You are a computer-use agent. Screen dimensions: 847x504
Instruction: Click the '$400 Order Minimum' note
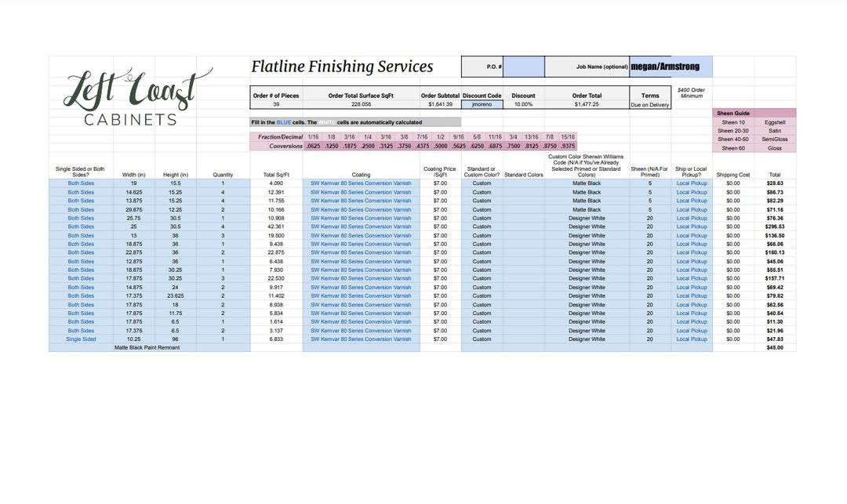click(692, 92)
